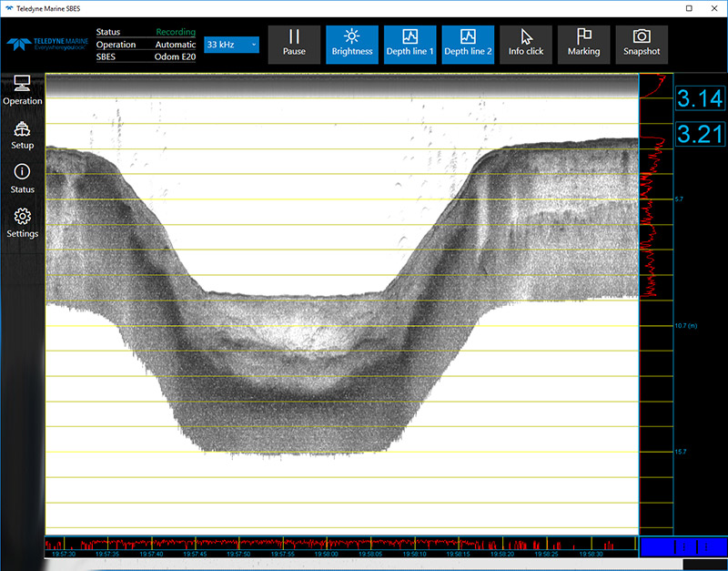This screenshot has height=571, width=728.
Task: Toggle the Recording status indicator
Action: pyautogui.click(x=175, y=32)
